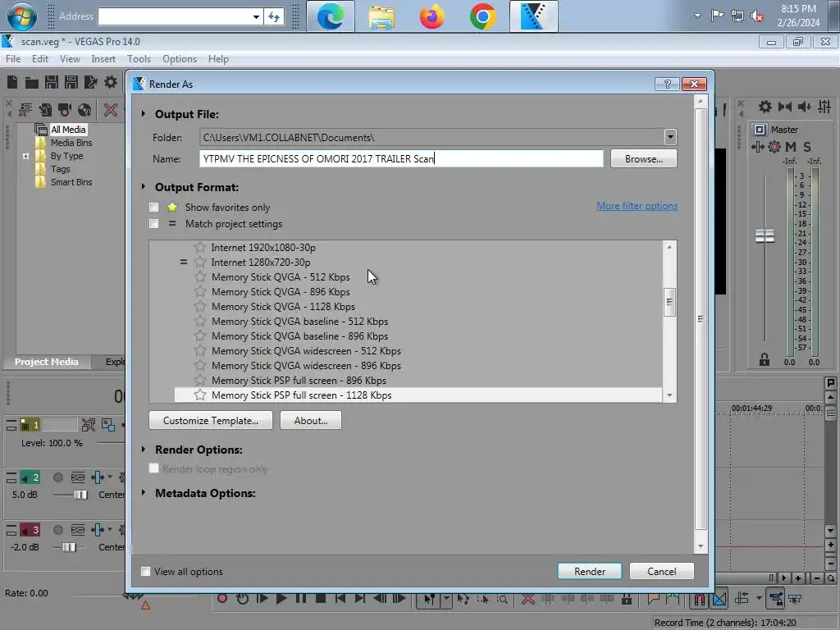Open the Tools menu

click(x=139, y=59)
